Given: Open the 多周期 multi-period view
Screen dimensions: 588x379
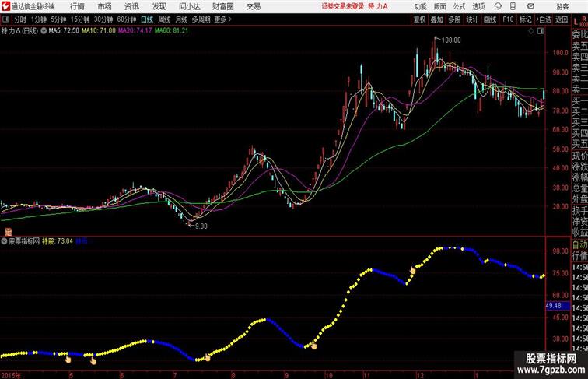Looking at the screenshot, I should [201, 19].
